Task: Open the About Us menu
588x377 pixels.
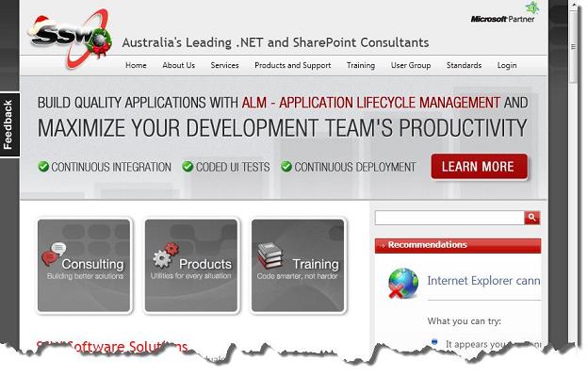Action: [178, 65]
